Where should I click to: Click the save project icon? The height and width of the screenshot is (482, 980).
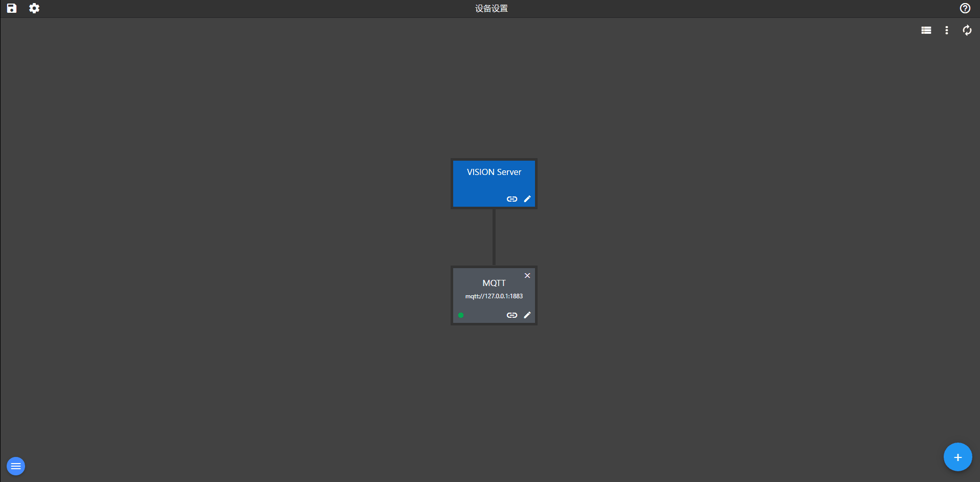pyautogui.click(x=12, y=8)
